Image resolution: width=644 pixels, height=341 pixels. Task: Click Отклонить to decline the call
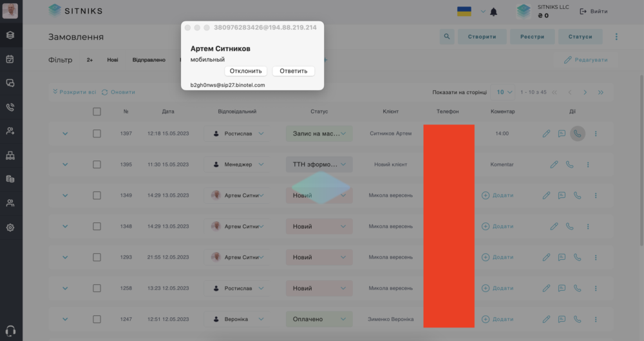pos(245,71)
